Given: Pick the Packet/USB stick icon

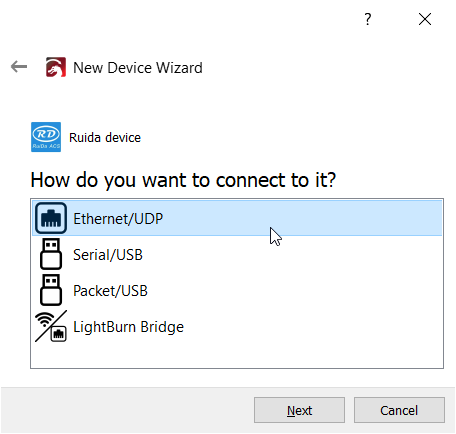Looking at the screenshot, I should click(51, 290).
